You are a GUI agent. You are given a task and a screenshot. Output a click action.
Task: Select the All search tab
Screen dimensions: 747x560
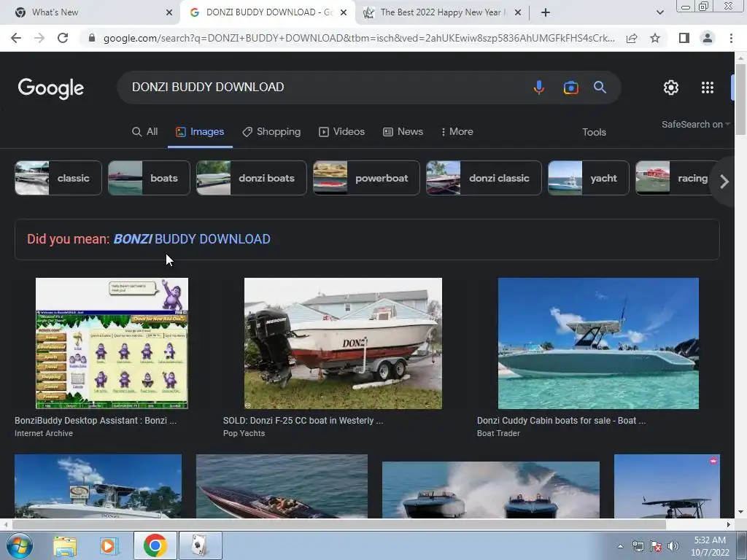pyautogui.click(x=145, y=132)
